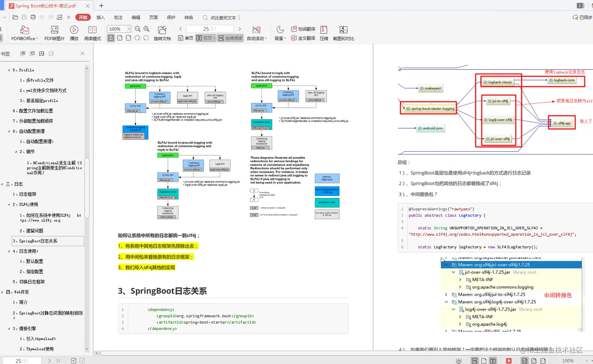Start 播放 slideshow mode
The image size is (593, 364).
pos(74,33)
